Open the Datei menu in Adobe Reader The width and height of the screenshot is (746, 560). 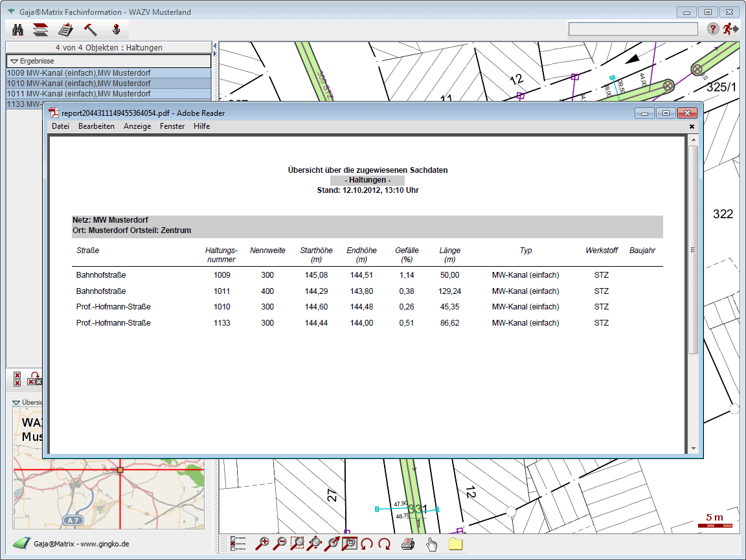click(x=60, y=126)
